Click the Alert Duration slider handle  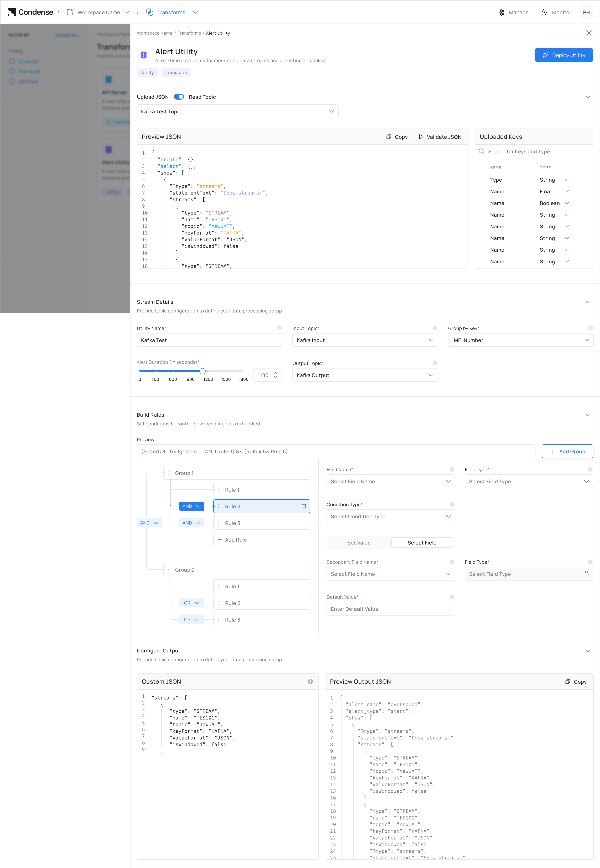pos(203,371)
